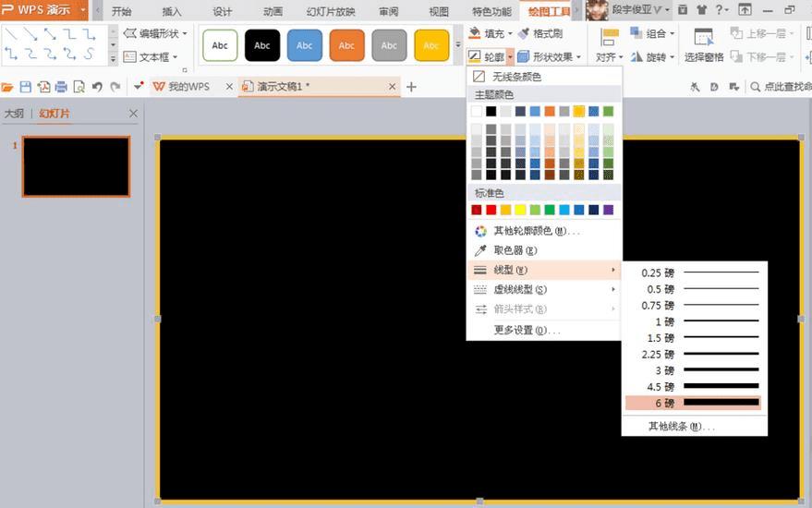This screenshot has width=812, height=508.
Task: Open the 轮廓 outline dropdown arrow
Action: (x=510, y=57)
